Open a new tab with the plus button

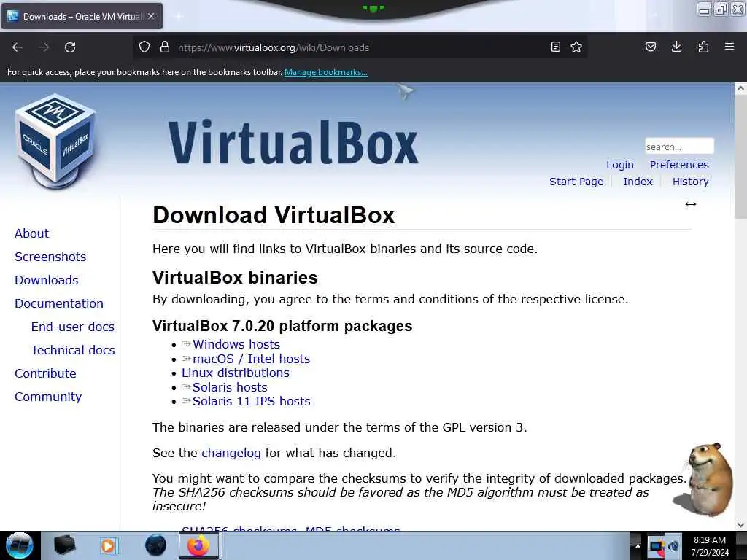tap(179, 16)
